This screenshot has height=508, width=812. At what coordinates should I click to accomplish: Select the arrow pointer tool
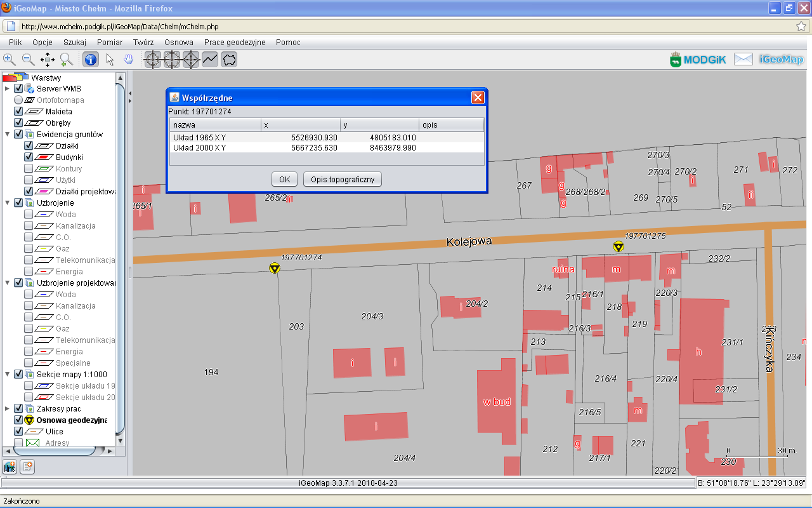(110, 59)
